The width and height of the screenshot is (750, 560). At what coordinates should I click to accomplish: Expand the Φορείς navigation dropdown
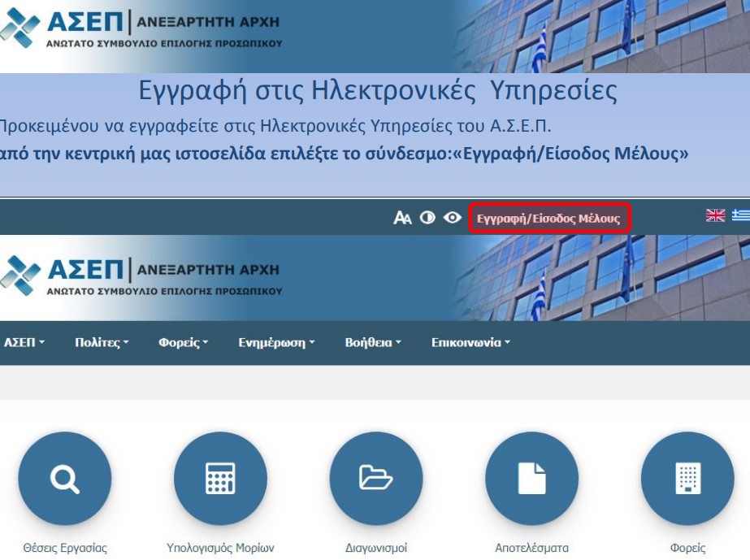tap(183, 343)
